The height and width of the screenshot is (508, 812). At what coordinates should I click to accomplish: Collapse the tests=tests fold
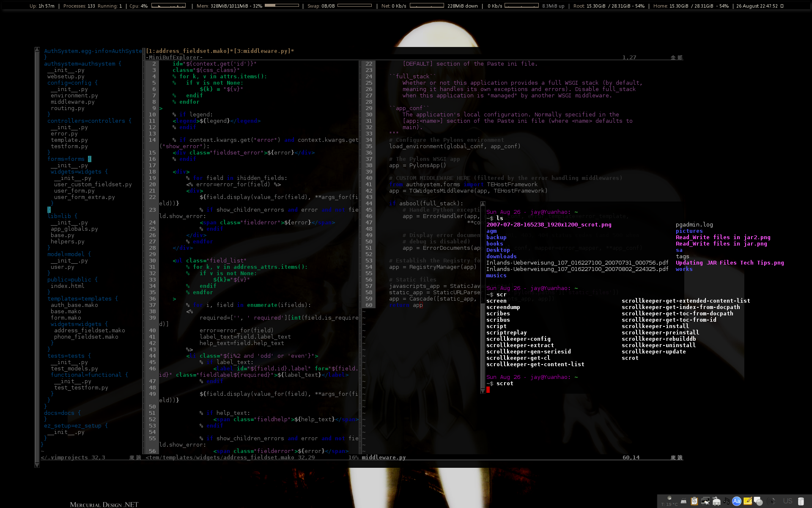69,356
